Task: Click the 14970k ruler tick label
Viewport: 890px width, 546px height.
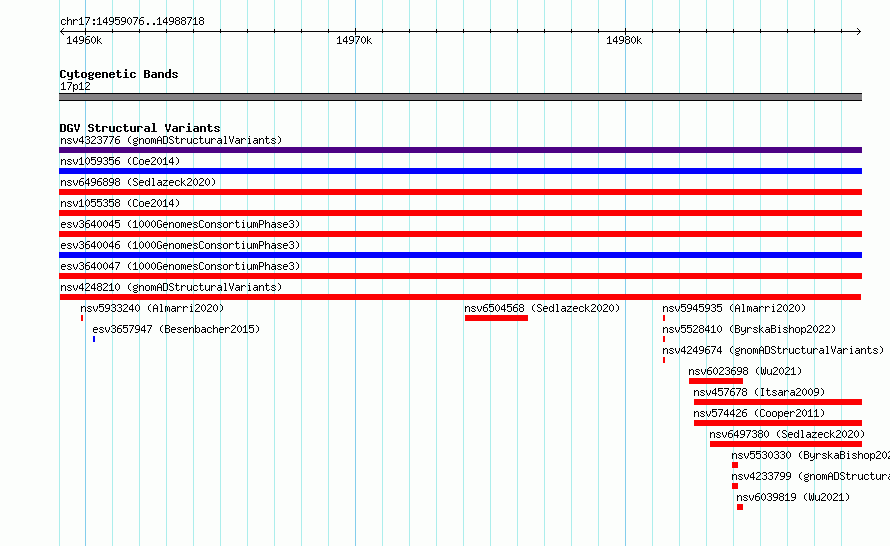Action: click(354, 40)
